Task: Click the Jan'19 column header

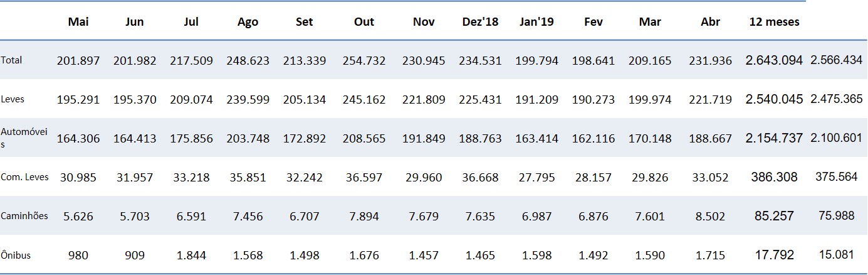Action: pyautogui.click(x=536, y=22)
